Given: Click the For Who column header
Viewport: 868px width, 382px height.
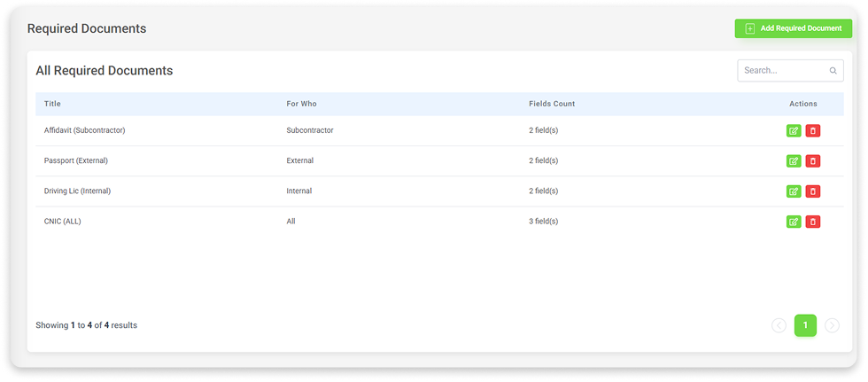Looking at the screenshot, I should [302, 104].
